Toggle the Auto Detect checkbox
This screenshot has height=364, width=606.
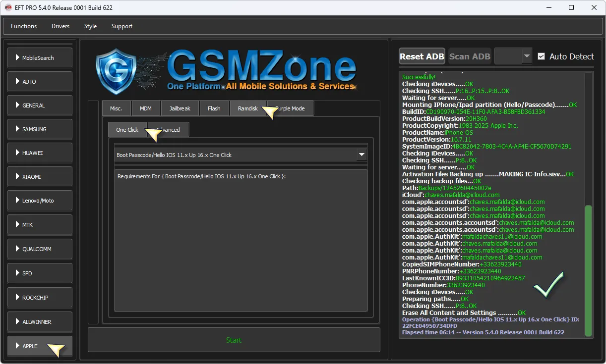[x=541, y=56]
